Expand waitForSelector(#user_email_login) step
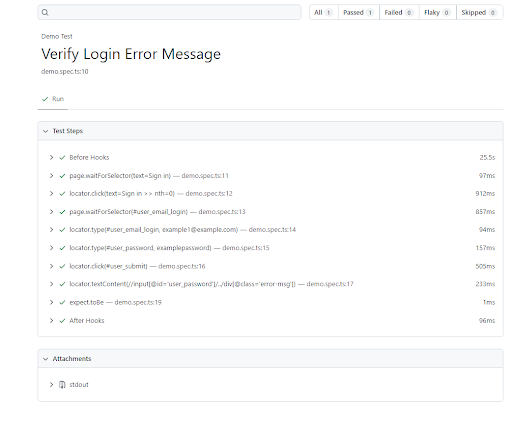 tap(51, 212)
